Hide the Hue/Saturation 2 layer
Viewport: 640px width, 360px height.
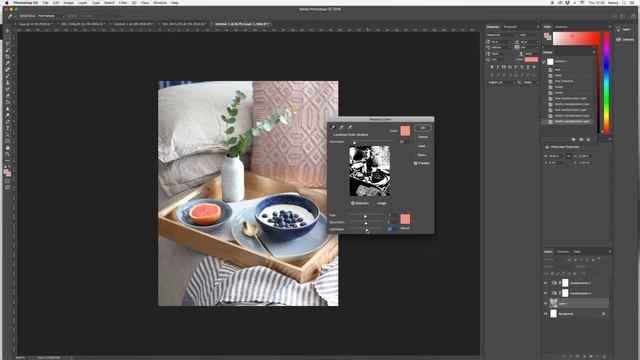(546, 293)
